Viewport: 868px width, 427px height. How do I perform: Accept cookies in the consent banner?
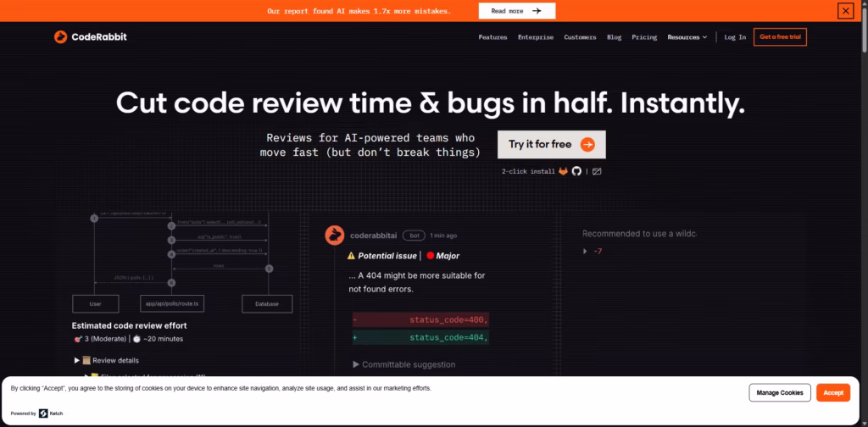pos(832,392)
